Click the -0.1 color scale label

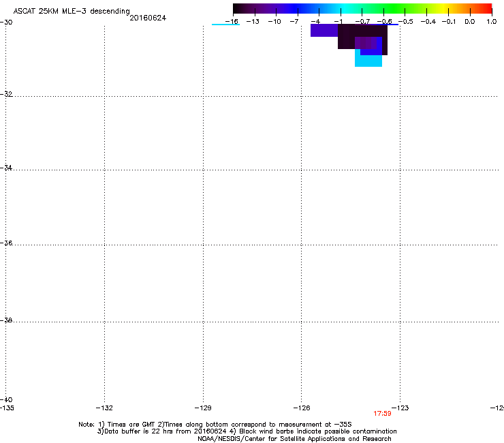(x=449, y=22)
